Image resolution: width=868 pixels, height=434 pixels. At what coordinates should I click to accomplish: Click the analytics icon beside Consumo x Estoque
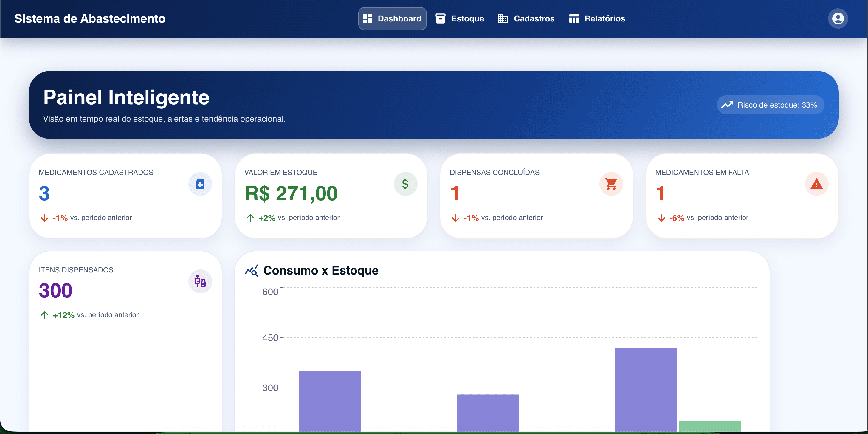(251, 271)
